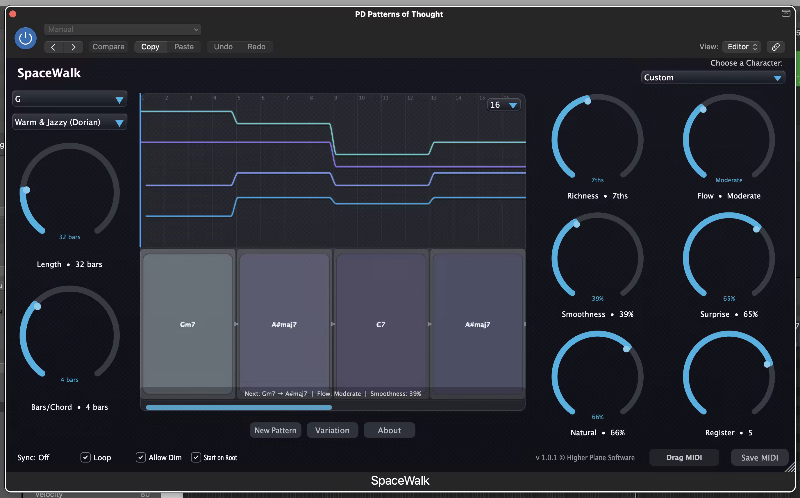The height and width of the screenshot is (498, 800).
Task: Go to next preset arrow
Action: point(73,47)
